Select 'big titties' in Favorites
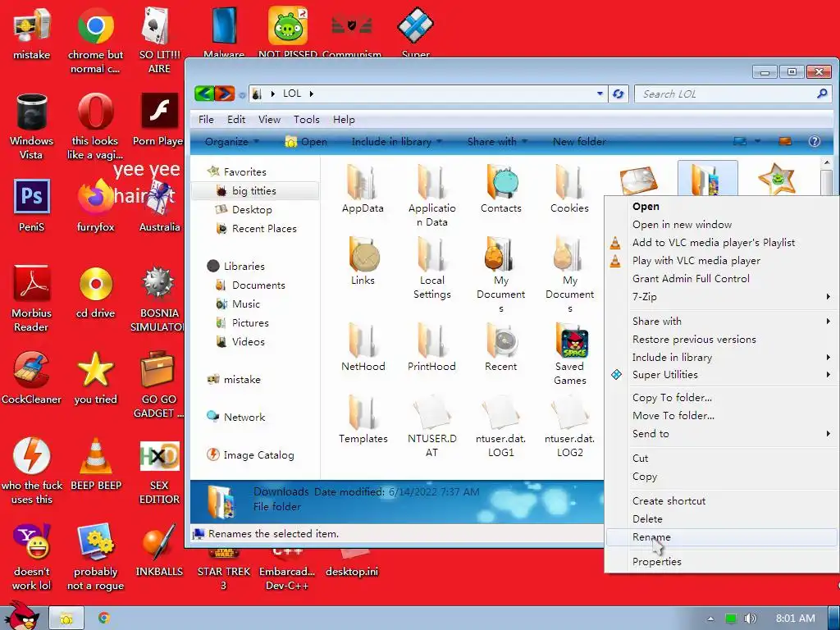This screenshot has width=840, height=630. coord(255,190)
